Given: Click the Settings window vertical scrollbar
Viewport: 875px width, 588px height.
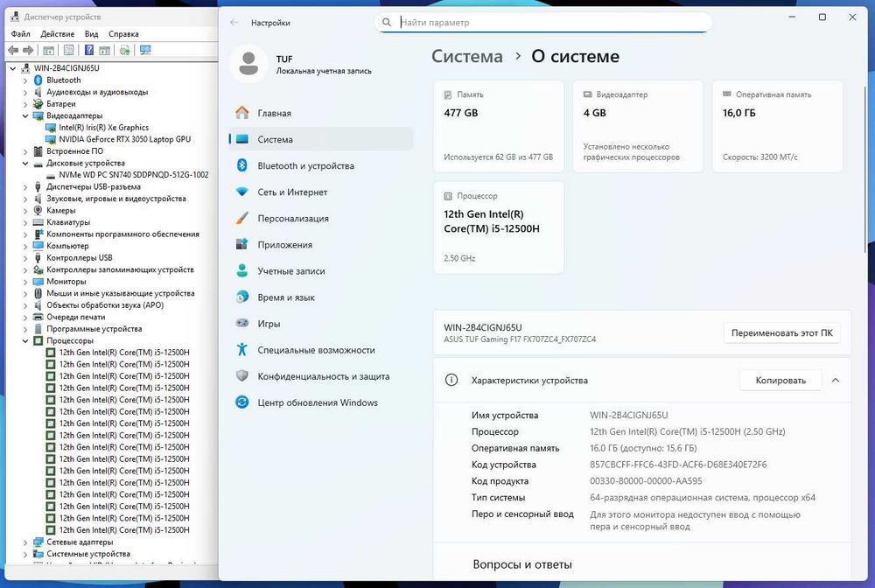Looking at the screenshot, I should [x=865, y=170].
